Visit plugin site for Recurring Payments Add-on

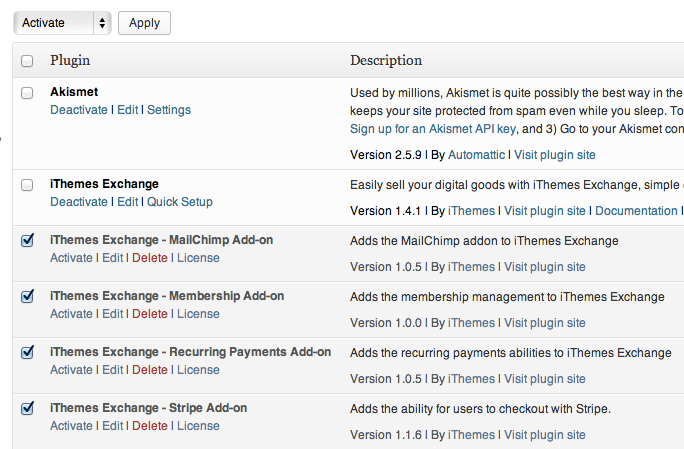click(545, 379)
